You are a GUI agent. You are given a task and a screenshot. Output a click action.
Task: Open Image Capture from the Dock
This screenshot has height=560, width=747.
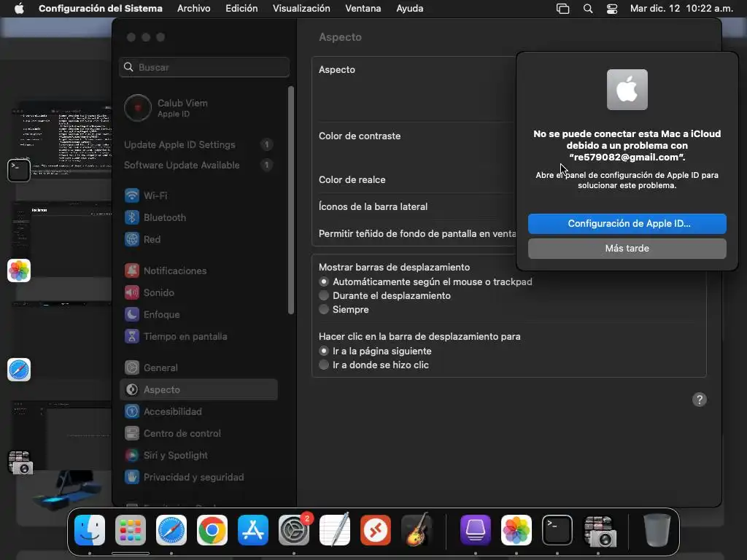pyautogui.click(x=600, y=531)
